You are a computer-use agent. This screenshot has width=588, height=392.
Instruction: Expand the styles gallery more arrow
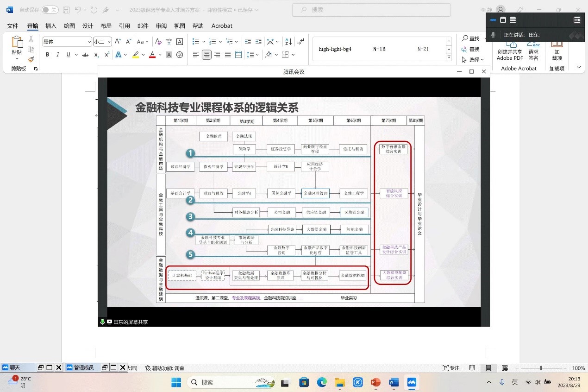(449, 57)
